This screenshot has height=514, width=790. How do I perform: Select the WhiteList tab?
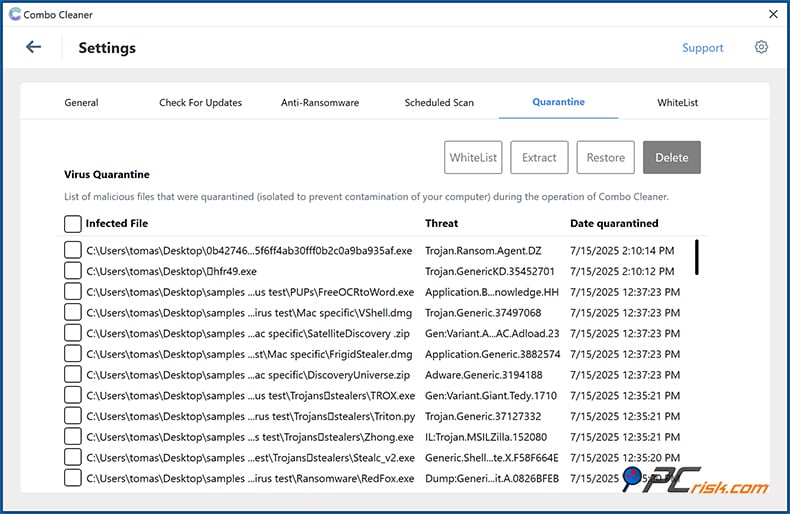677,103
